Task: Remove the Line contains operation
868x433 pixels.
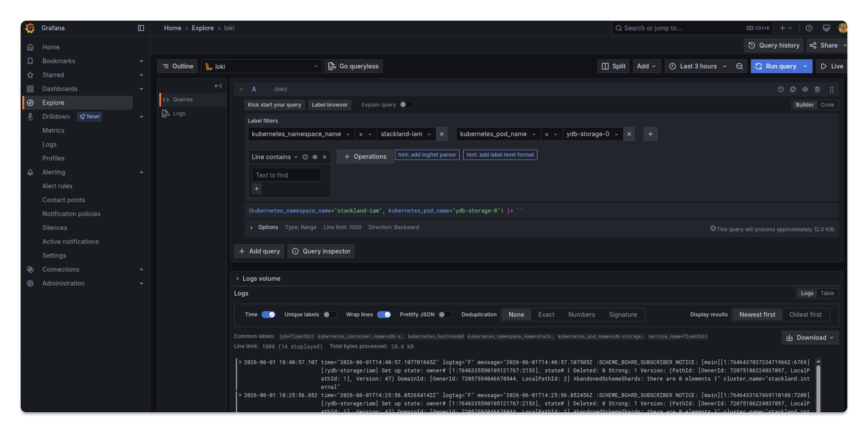Action: pos(324,157)
